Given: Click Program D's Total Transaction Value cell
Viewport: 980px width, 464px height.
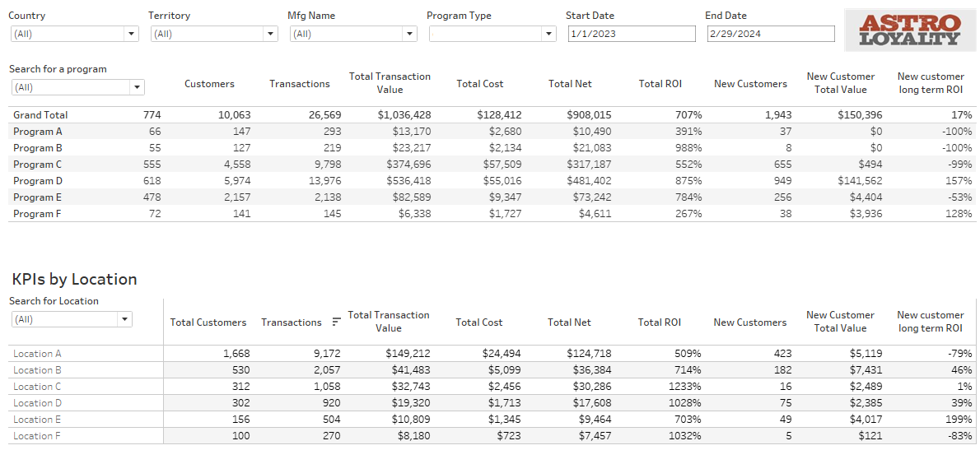Looking at the screenshot, I should point(404,181).
